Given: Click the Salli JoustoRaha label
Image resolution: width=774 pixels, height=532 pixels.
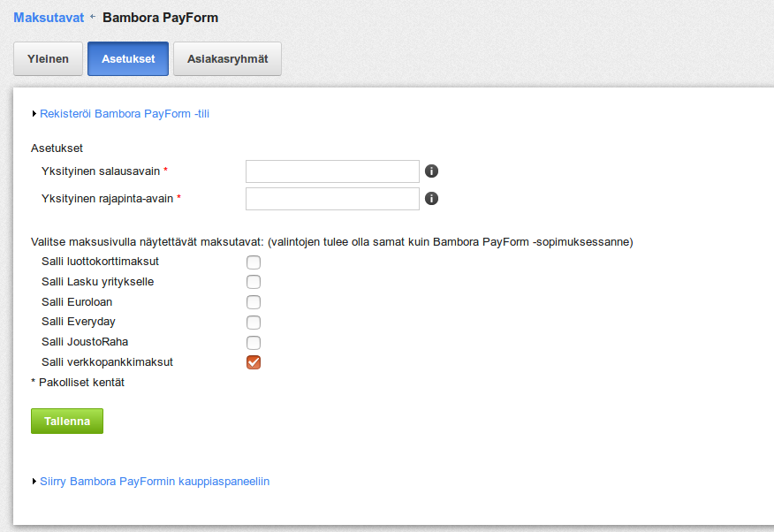Looking at the screenshot, I should click(85, 342).
